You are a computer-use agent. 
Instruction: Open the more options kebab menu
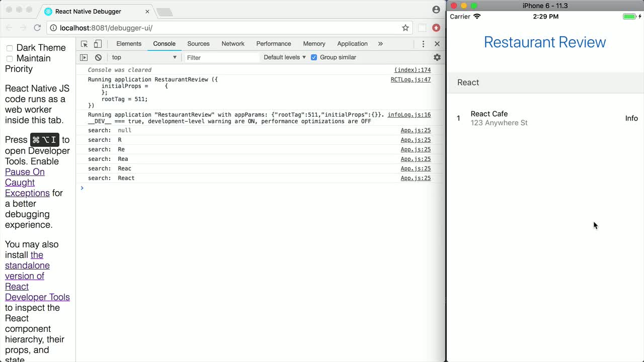tap(423, 44)
